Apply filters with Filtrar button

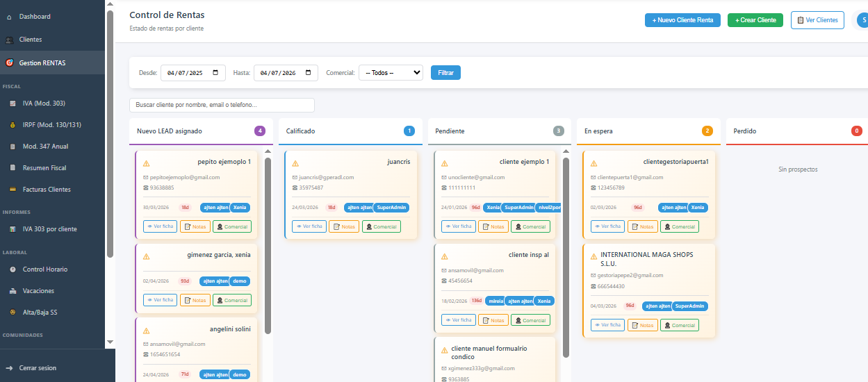tap(445, 72)
